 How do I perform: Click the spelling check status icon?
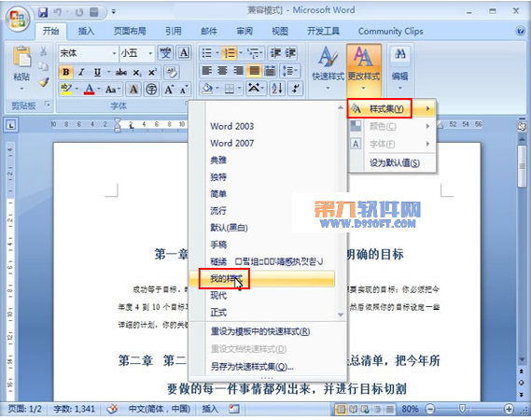112,409
